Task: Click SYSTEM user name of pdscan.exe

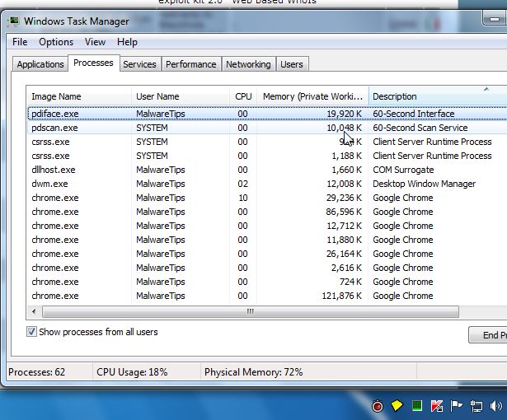Action: pos(152,128)
